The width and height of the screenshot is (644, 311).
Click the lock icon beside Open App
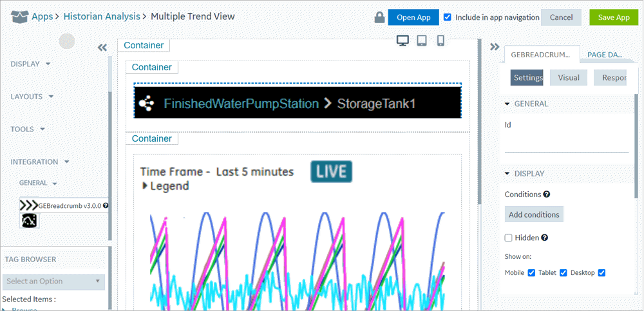point(379,17)
